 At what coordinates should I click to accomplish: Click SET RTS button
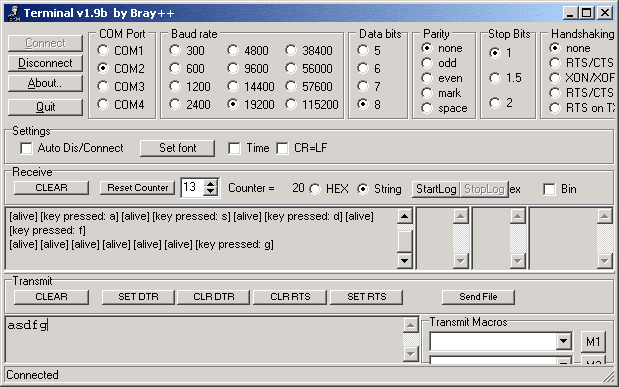366,297
